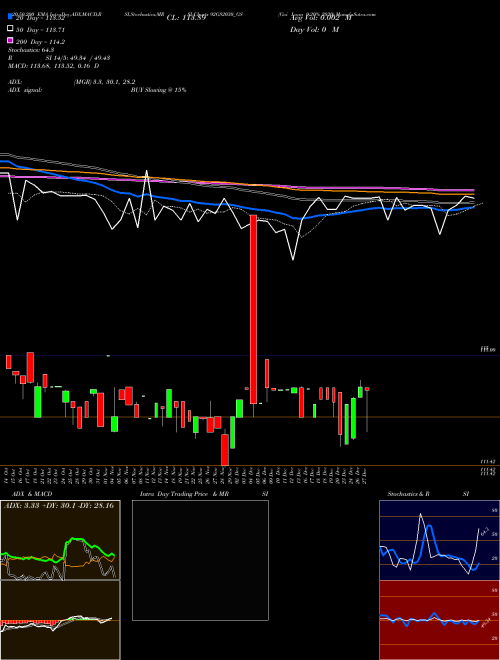Click the ADX +DY -DY readout text
The height and width of the screenshot is (660, 500).
[x=59, y=506]
